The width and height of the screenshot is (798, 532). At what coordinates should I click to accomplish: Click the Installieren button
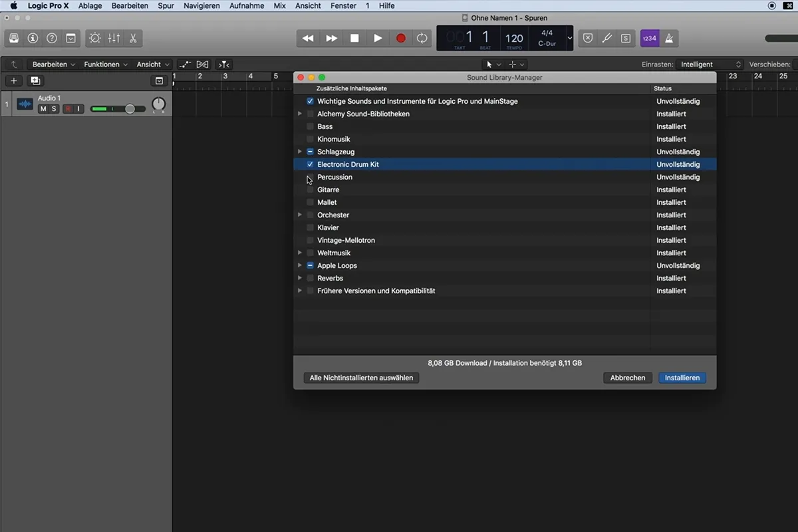click(x=682, y=378)
